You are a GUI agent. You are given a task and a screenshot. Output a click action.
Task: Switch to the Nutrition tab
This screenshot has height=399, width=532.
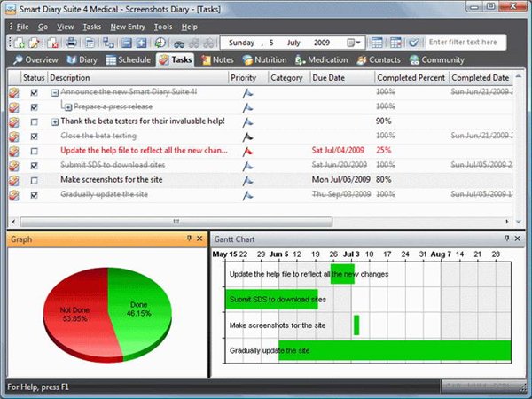(x=264, y=60)
